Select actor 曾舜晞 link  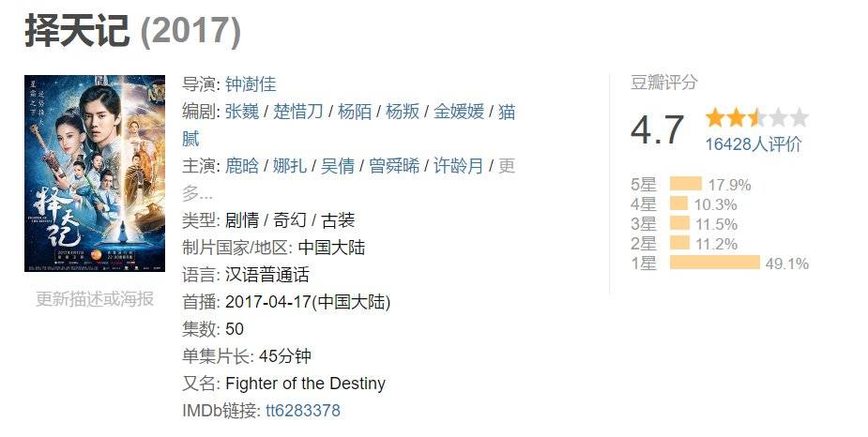(393, 166)
